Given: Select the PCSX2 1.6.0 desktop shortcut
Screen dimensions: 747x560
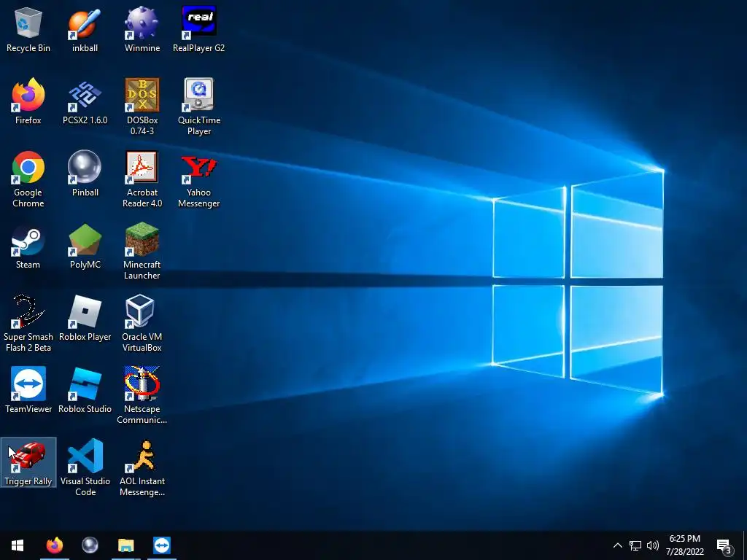Looking at the screenshot, I should [x=85, y=102].
